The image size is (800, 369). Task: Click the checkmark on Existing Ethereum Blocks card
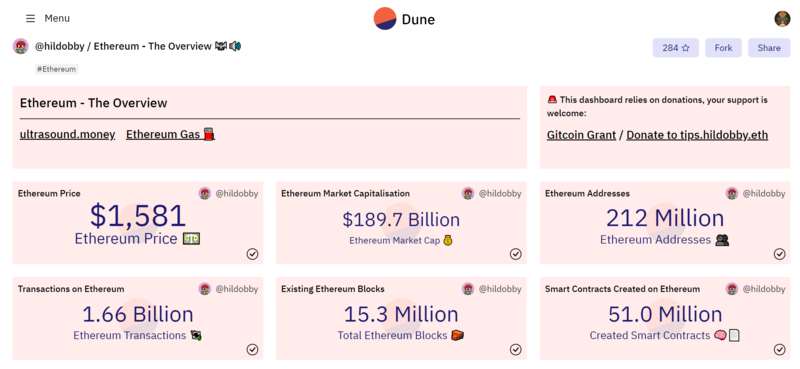click(x=516, y=349)
